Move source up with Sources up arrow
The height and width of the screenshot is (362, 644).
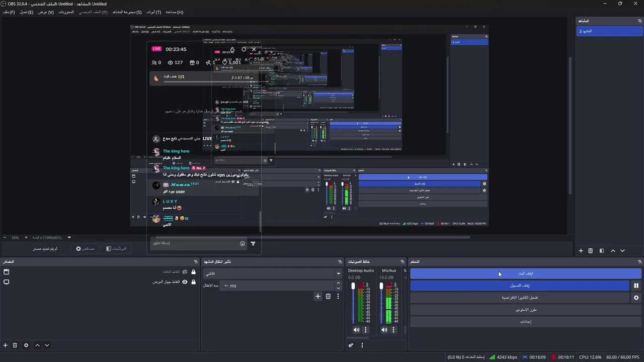click(x=37, y=345)
